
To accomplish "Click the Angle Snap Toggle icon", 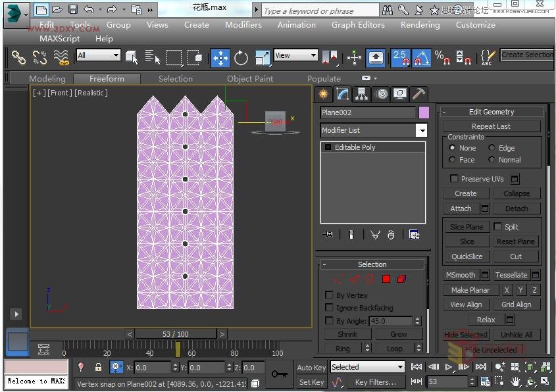I will 421,58.
